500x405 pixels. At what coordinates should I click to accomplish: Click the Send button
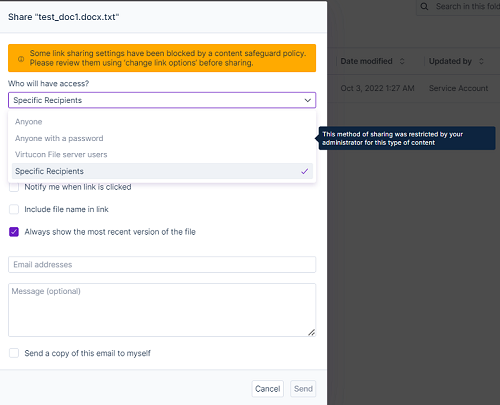point(303,389)
